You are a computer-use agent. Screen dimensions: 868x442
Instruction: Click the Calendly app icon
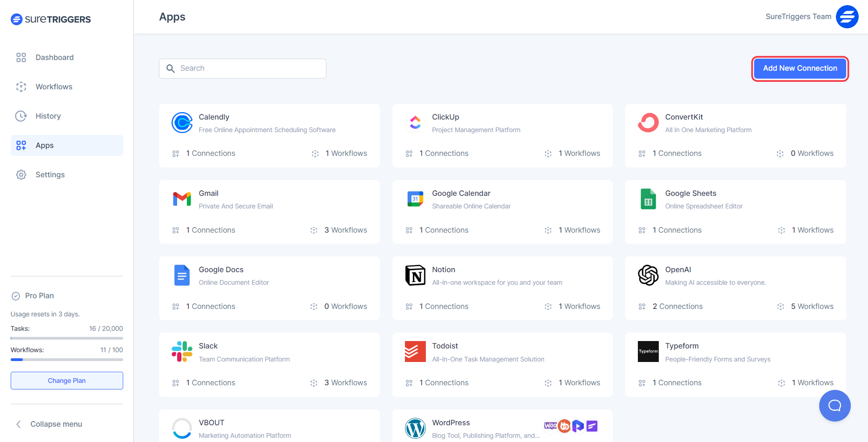pos(182,123)
